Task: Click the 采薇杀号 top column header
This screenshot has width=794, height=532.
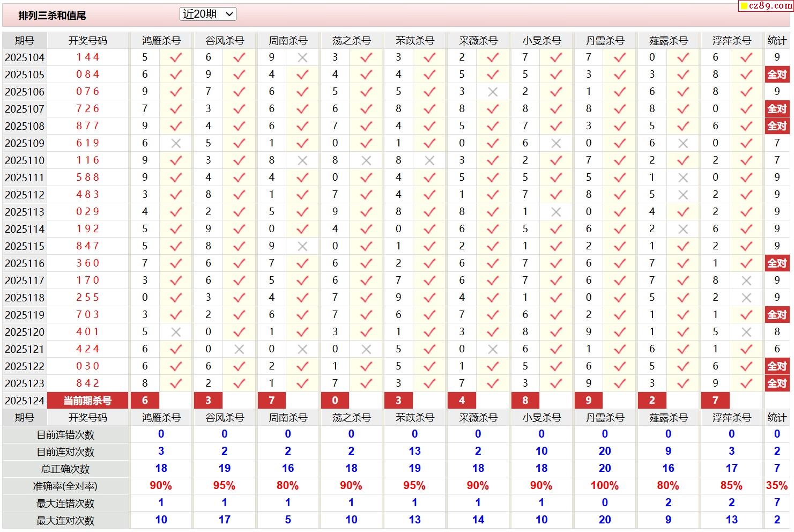Action: [x=478, y=41]
